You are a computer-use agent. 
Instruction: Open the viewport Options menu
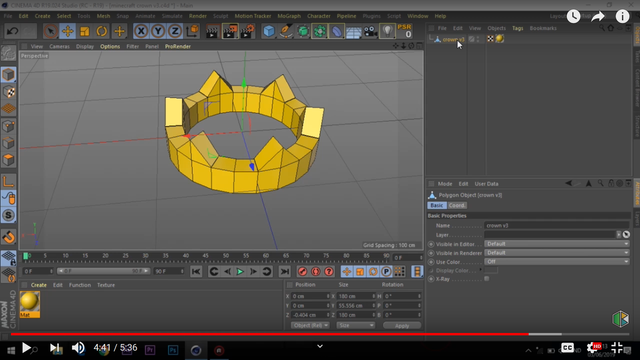[x=110, y=47]
